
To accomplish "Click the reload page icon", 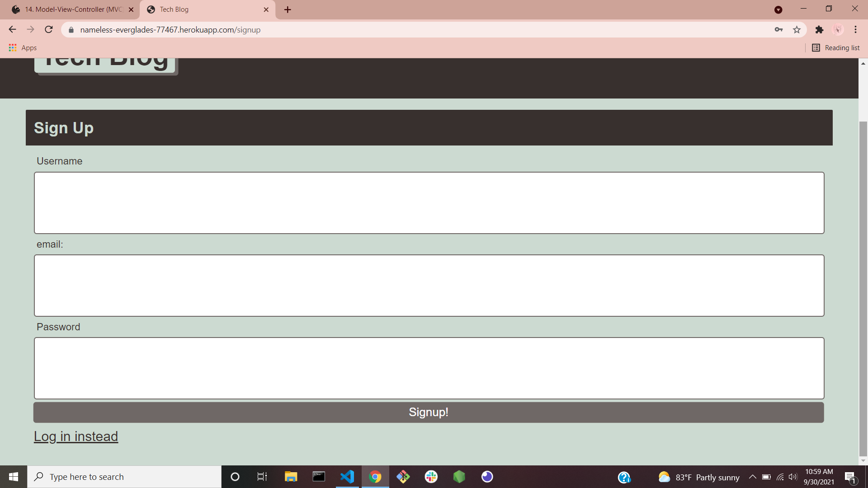I will coord(49,30).
